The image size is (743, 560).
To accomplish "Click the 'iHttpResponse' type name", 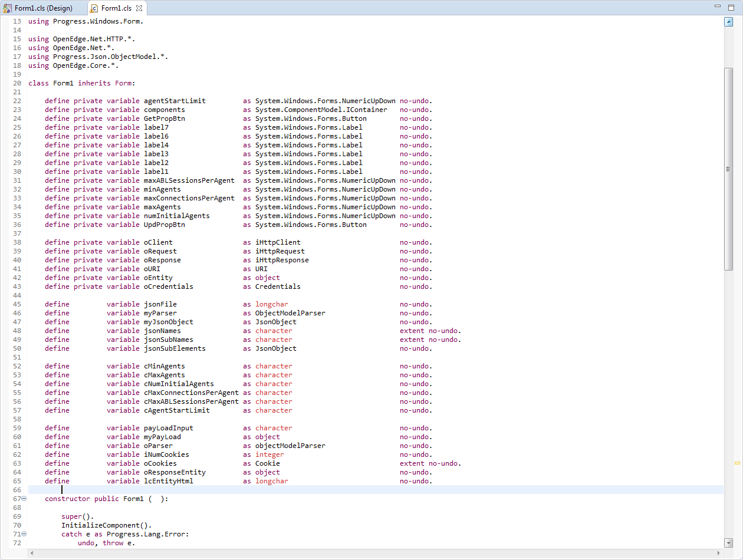I will [x=282, y=260].
